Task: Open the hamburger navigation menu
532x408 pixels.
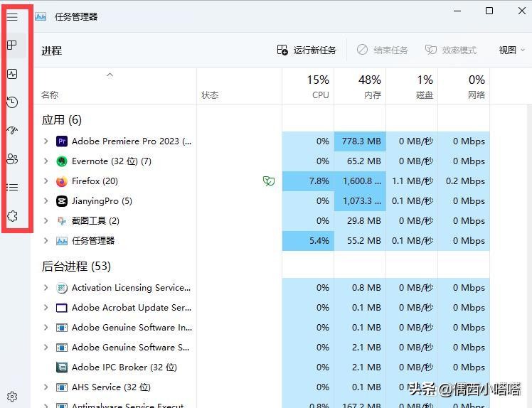Action: [12, 16]
